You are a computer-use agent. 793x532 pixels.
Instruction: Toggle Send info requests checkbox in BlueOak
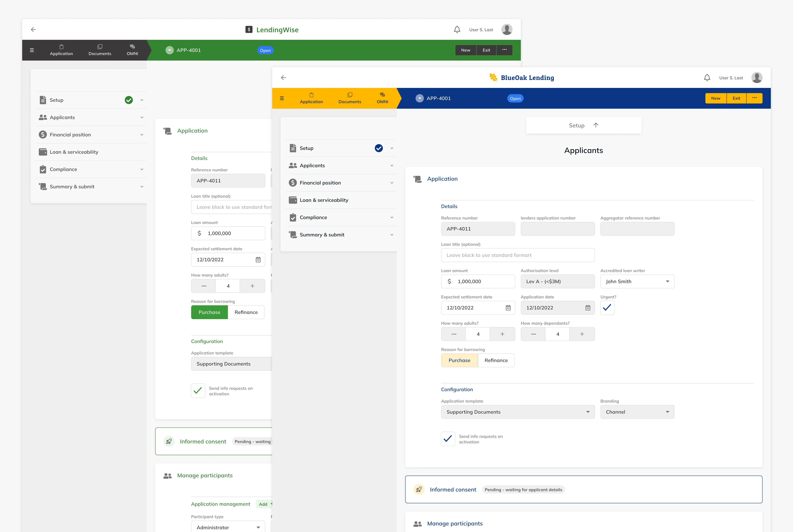pos(448,439)
